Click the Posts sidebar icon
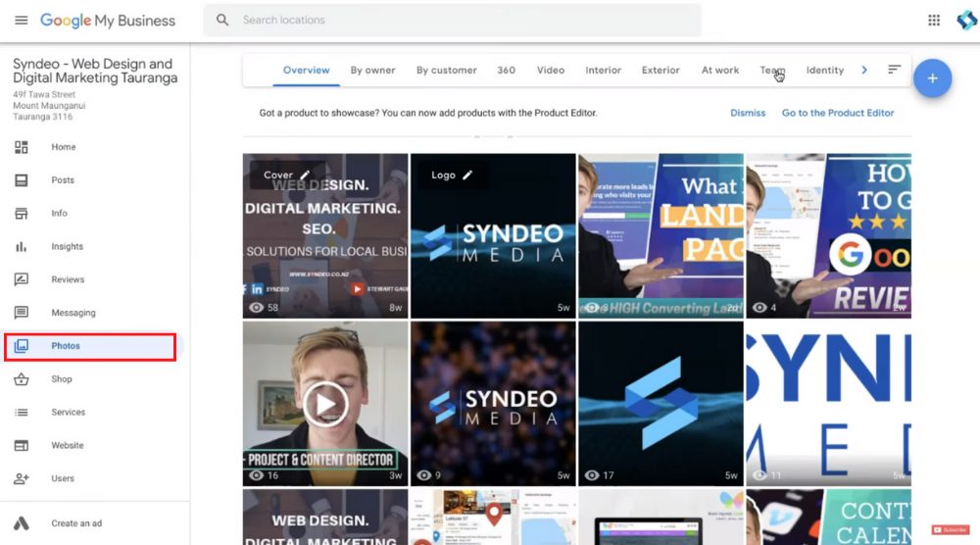Viewport: 980px width, 545px height. 22,180
